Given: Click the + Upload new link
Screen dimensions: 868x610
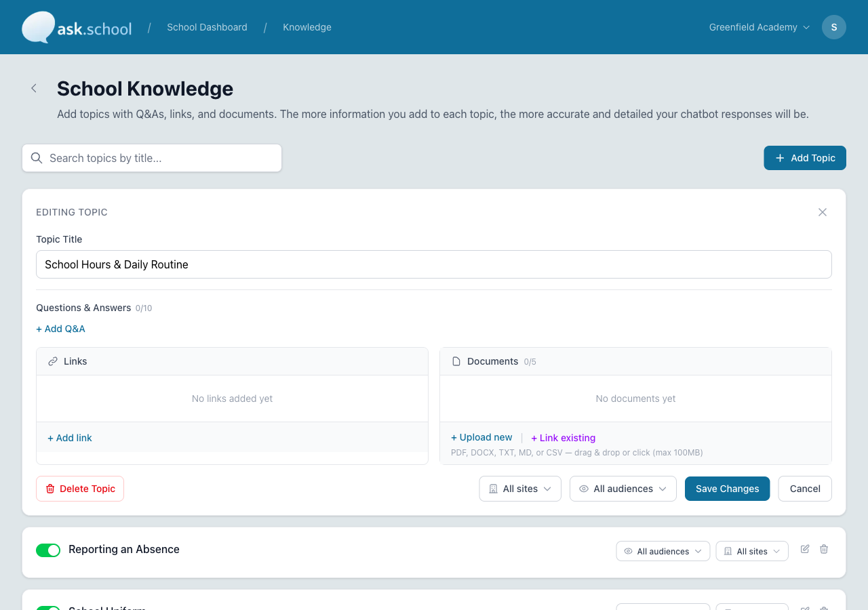Looking at the screenshot, I should (481, 437).
